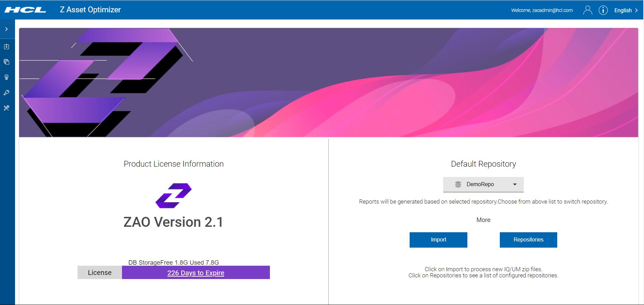Click the Product License Information heading
This screenshot has height=305, width=644.
click(x=174, y=164)
